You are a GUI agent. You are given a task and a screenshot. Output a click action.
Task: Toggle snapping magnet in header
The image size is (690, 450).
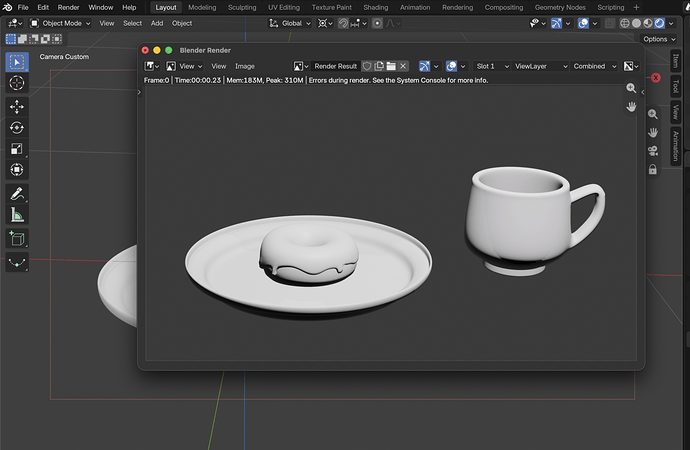point(343,23)
